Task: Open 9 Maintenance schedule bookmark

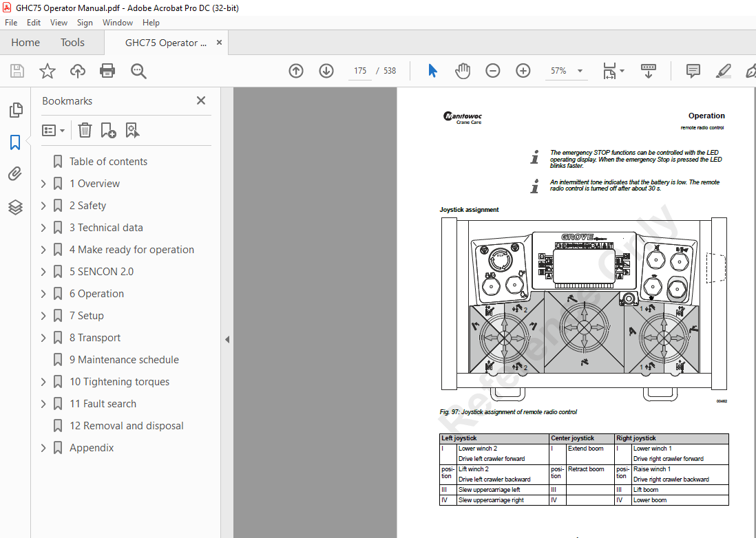Action: pyautogui.click(x=124, y=360)
